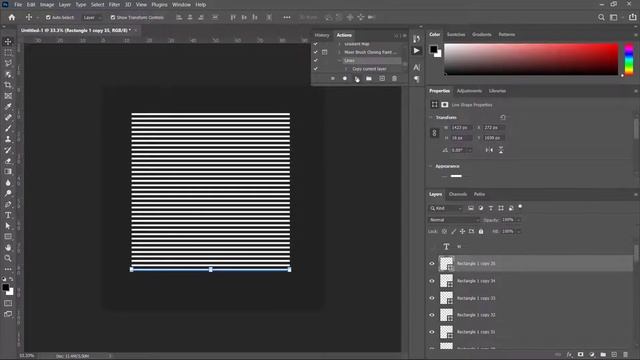640x360 pixels.
Task: Pick a color in the red color field
Action: point(531,59)
